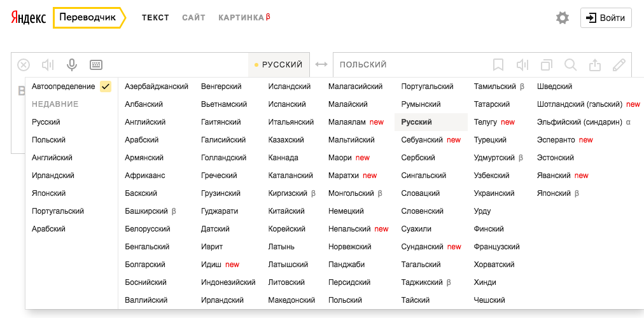Open the ПОЛЬСКИЙ target language dropdown

click(363, 64)
